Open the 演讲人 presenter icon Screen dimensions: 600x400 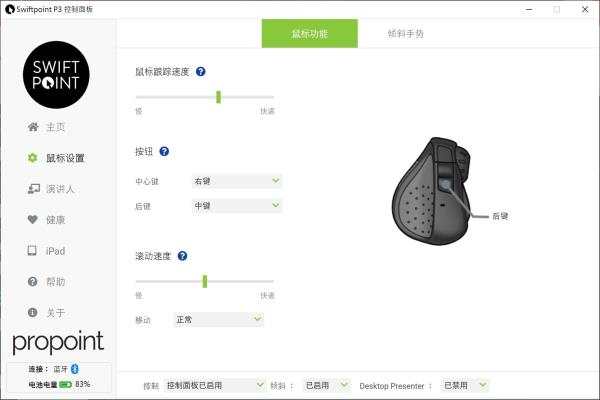[33, 189]
